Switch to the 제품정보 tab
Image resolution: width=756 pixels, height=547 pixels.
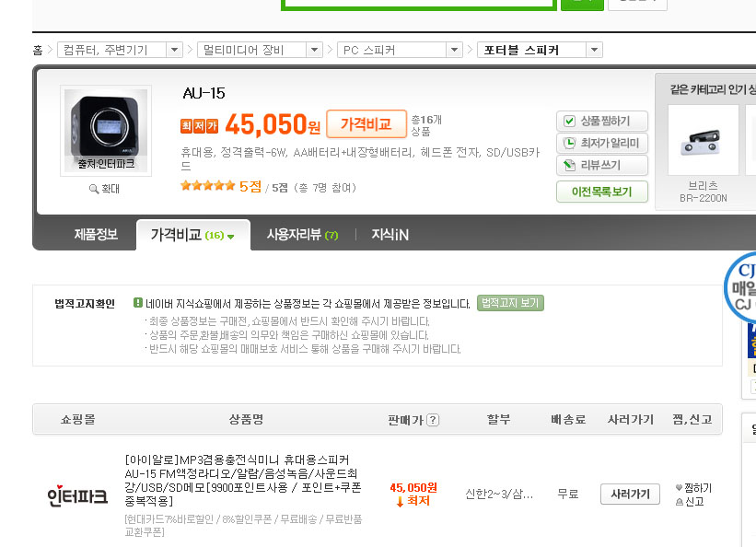pyautogui.click(x=96, y=235)
